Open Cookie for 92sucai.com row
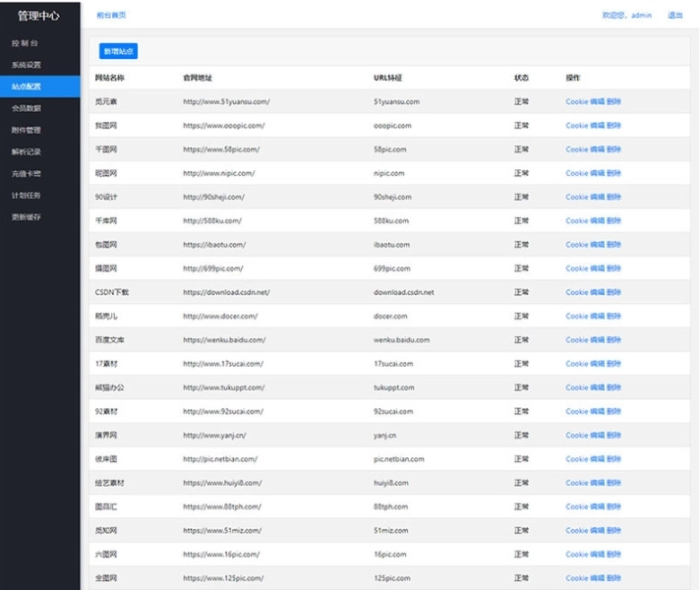700x590 pixels. tap(577, 411)
